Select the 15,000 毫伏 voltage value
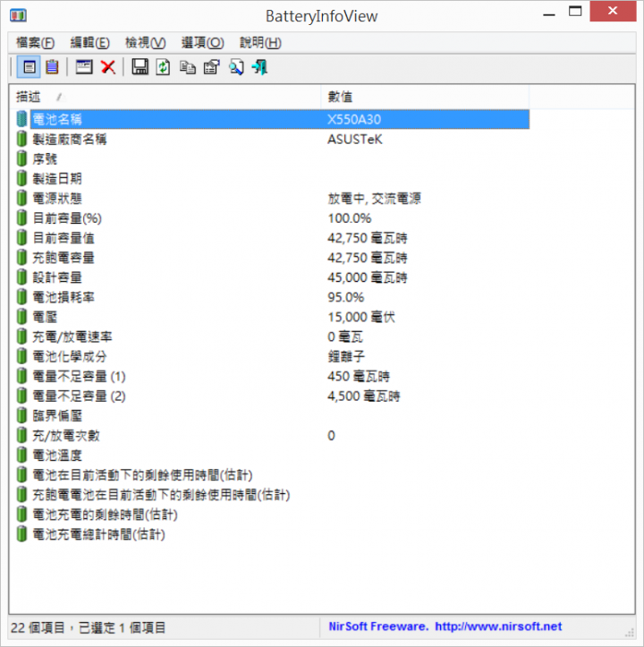 click(x=361, y=318)
